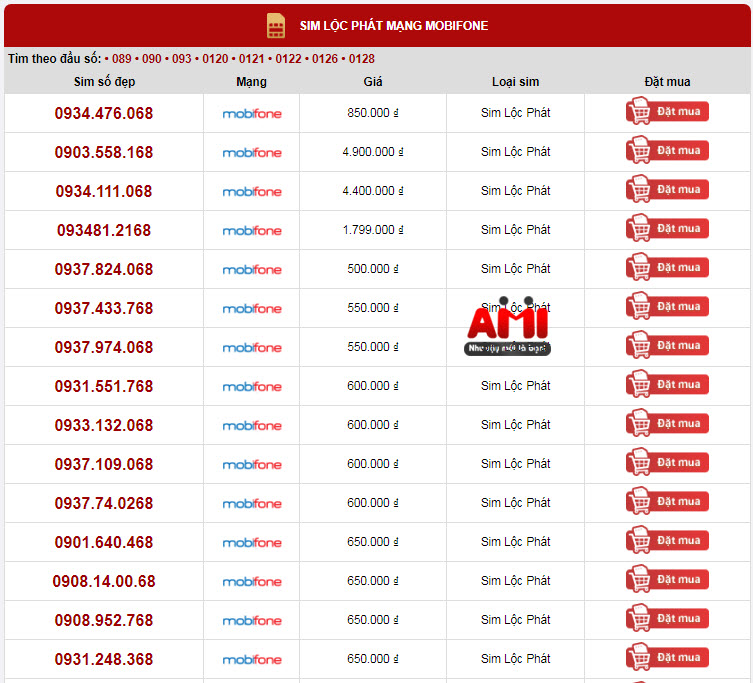
Task: Click Mobifone logo in 0903.558.168 row
Action: click(252, 153)
